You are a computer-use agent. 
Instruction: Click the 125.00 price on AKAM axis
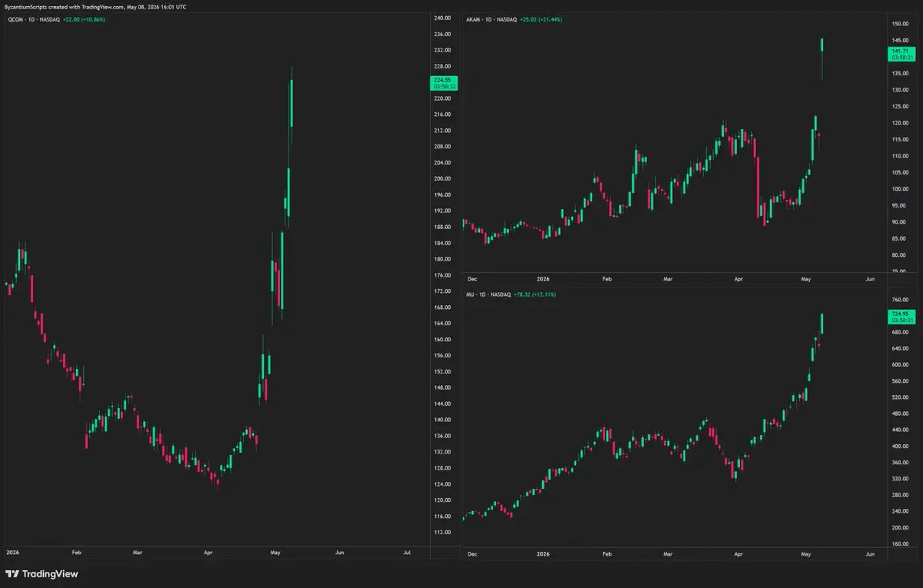pyautogui.click(x=899, y=107)
